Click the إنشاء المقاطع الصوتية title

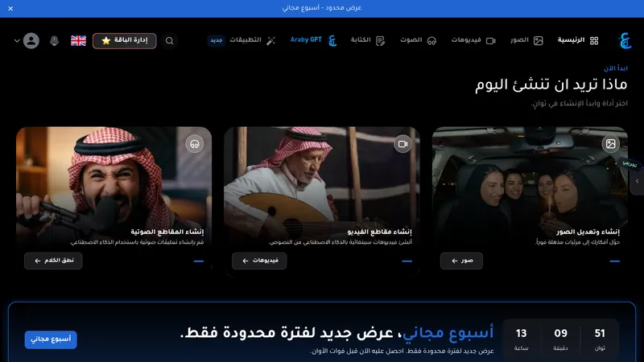click(167, 232)
